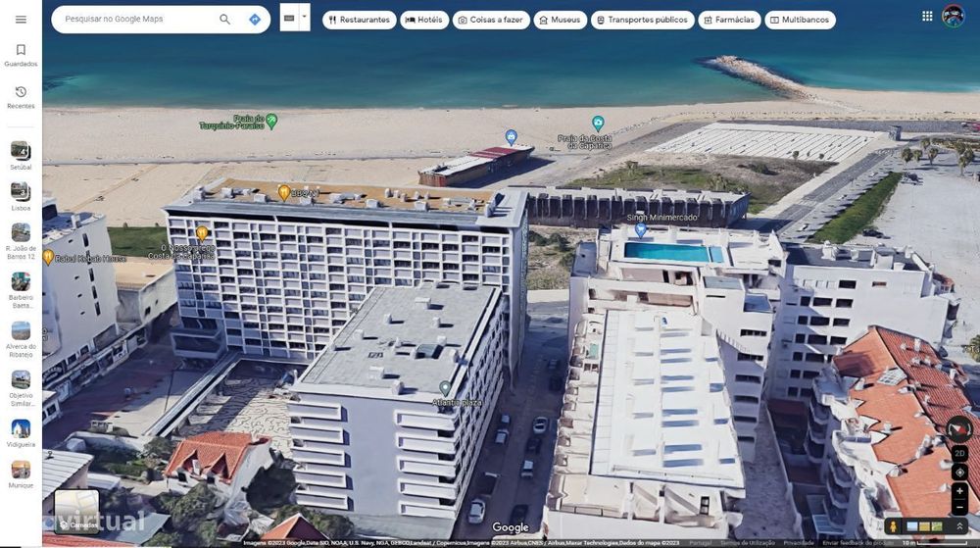Select the Street View pegman icon
The width and height of the screenshot is (980, 548).
[x=894, y=526]
